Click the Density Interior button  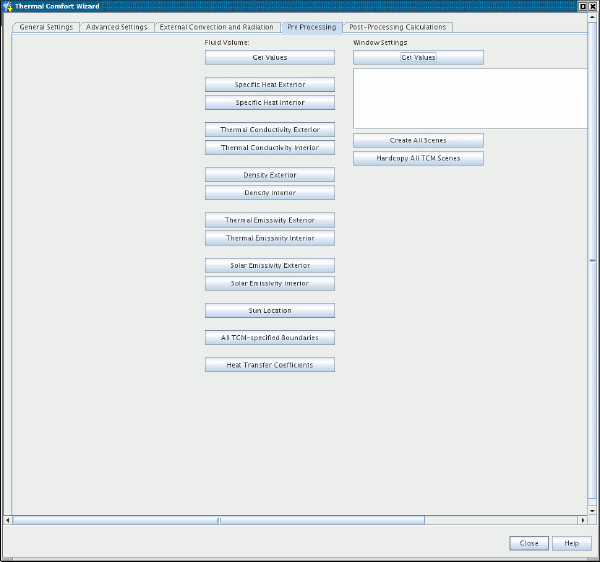tap(270, 193)
